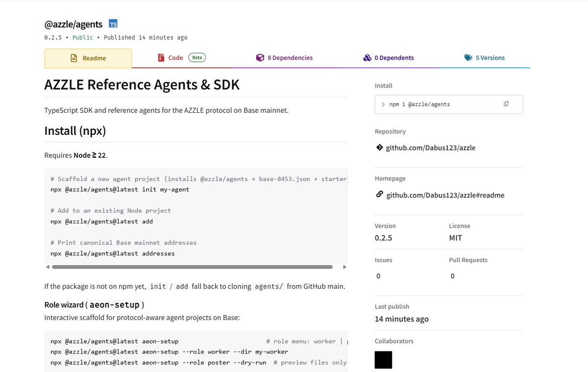Copy the npm install command
The height and width of the screenshot is (372, 588).
[506, 104]
